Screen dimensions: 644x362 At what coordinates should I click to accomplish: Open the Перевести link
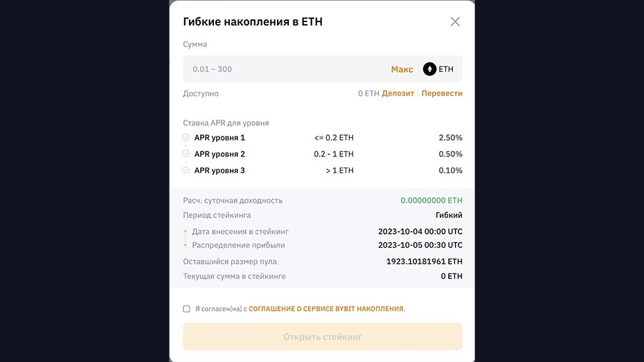pyautogui.click(x=442, y=93)
